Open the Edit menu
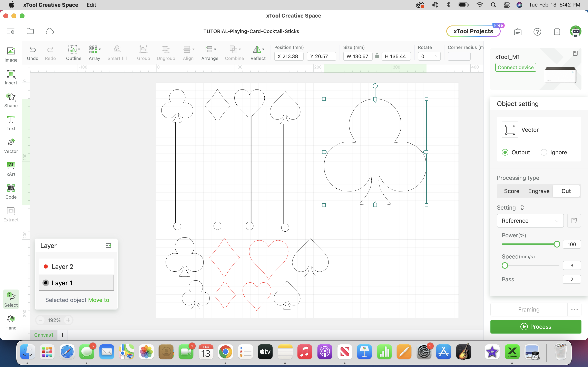The width and height of the screenshot is (588, 367). [x=91, y=5]
